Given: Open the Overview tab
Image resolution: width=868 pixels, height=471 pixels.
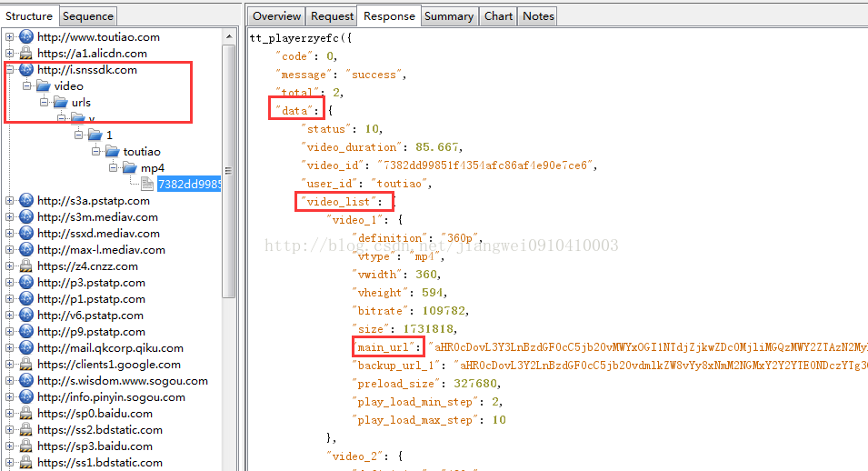Looking at the screenshot, I should tap(276, 16).
